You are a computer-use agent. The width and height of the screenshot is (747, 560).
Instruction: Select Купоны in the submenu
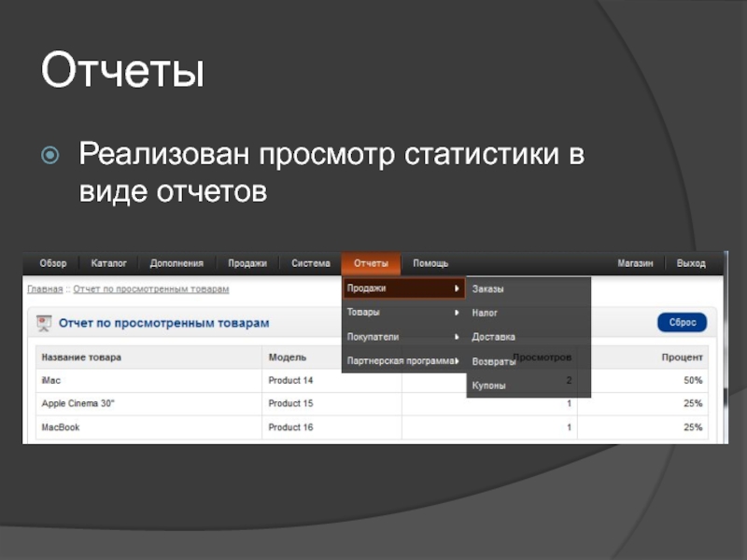pos(489,385)
